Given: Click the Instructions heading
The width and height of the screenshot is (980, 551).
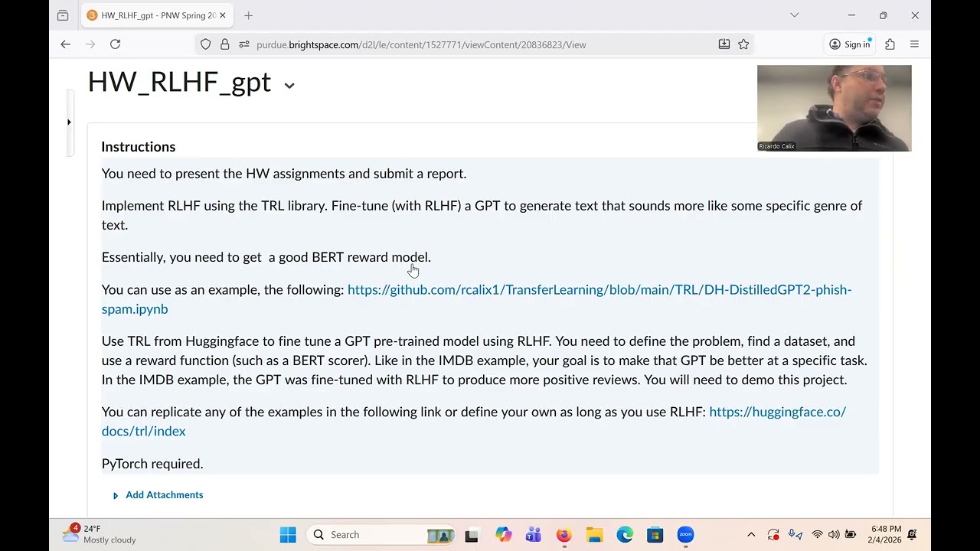Looking at the screenshot, I should click(x=139, y=147).
